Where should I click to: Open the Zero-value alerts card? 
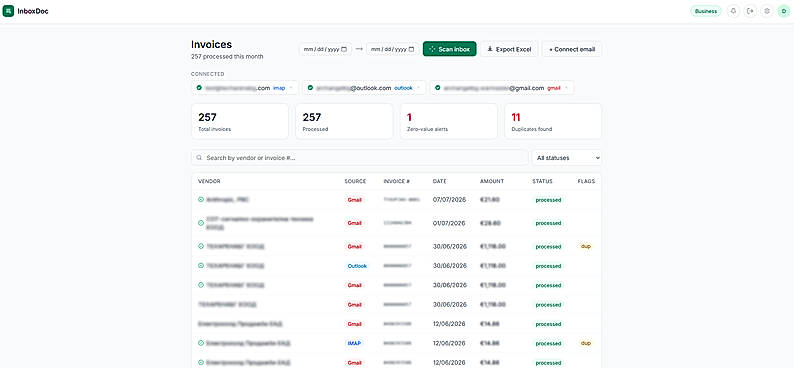pos(449,121)
